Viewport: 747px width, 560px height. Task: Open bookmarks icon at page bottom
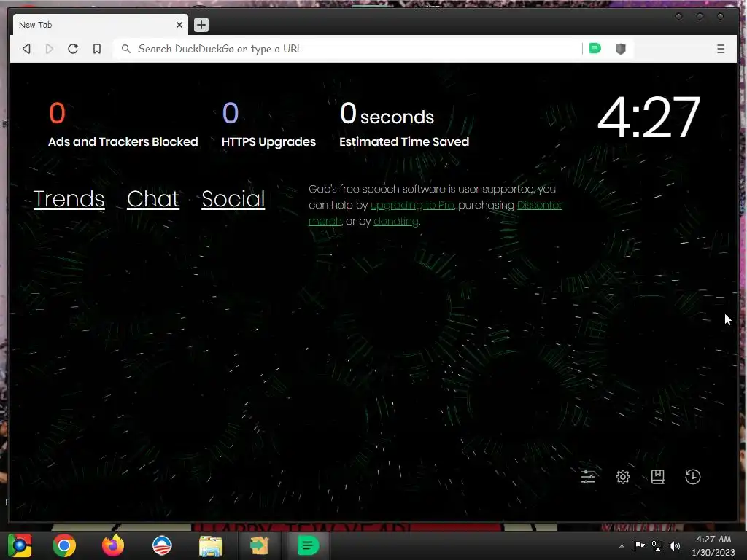click(x=658, y=477)
